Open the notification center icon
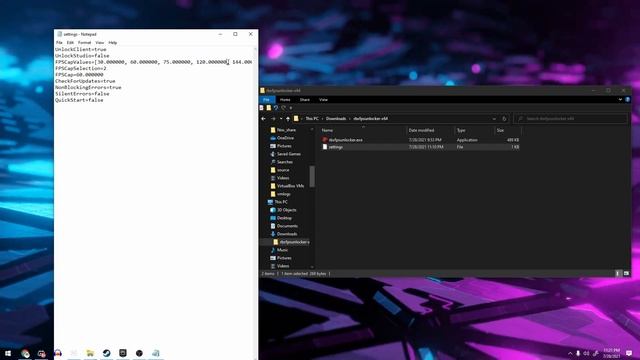This screenshot has height=360, width=640. [x=629, y=353]
